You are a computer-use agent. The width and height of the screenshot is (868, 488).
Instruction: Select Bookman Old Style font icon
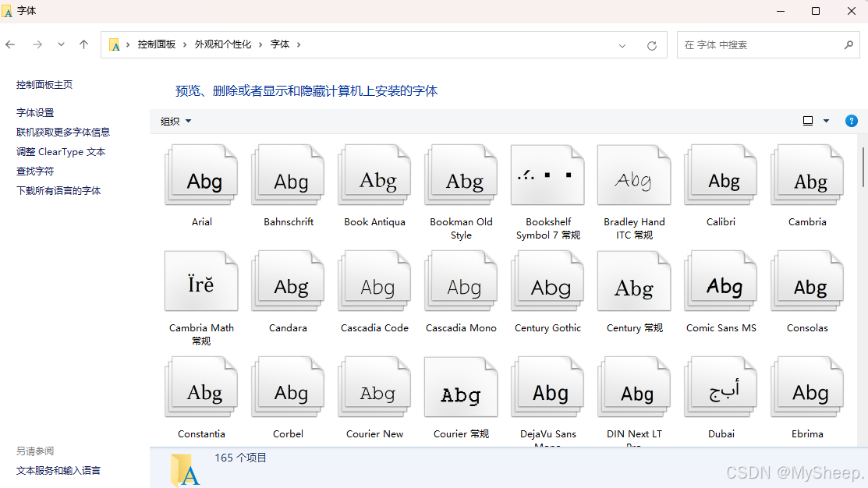461,175
